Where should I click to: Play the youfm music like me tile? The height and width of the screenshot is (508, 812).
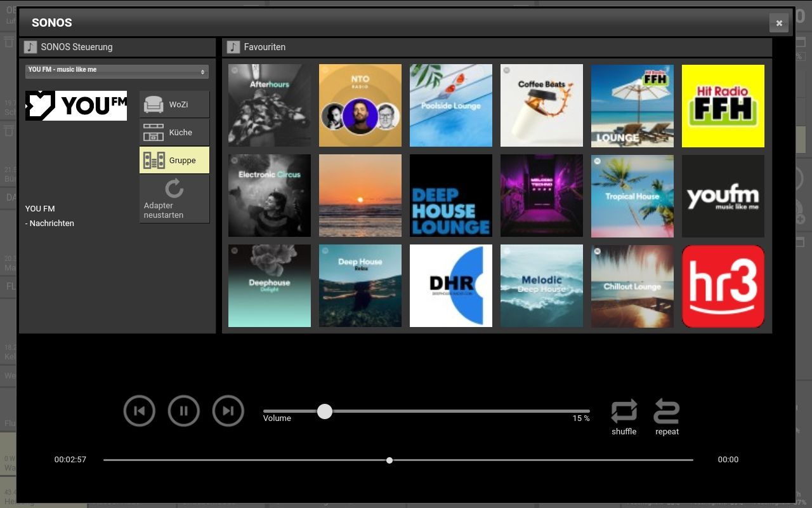point(723,196)
